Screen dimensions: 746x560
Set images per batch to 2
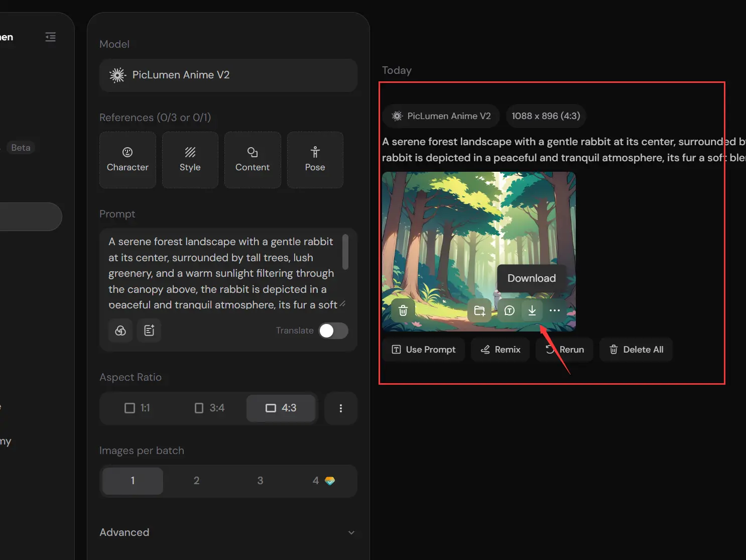[196, 481]
